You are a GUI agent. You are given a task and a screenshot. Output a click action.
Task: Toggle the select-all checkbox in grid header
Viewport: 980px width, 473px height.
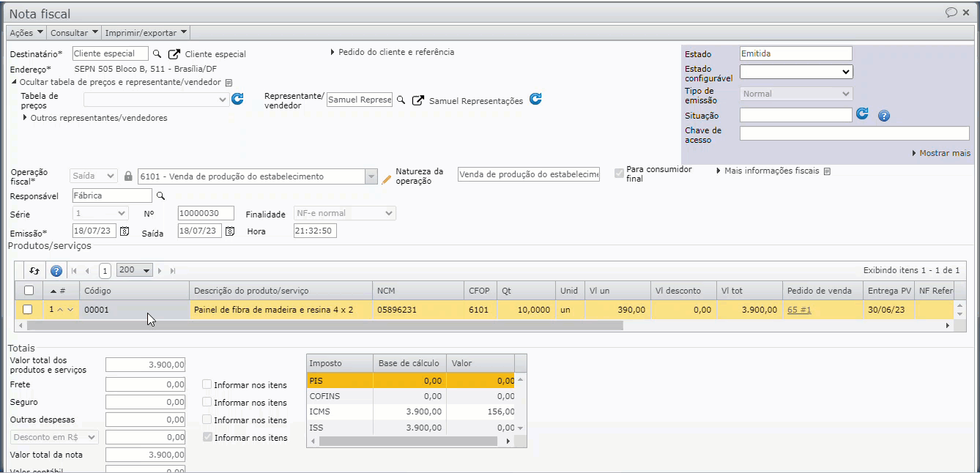click(x=28, y=291)
